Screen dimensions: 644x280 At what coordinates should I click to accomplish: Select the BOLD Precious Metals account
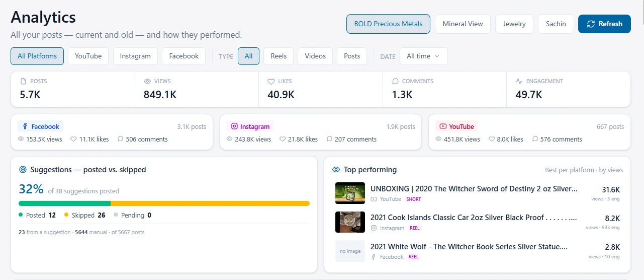[x=388, y=24]
